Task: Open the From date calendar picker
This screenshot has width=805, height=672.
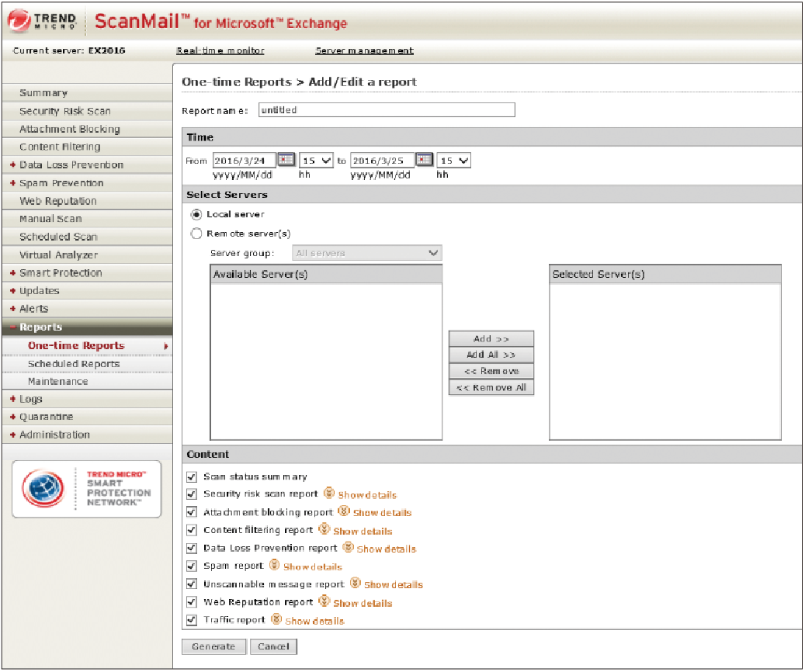Action: [x=286, y=160]
